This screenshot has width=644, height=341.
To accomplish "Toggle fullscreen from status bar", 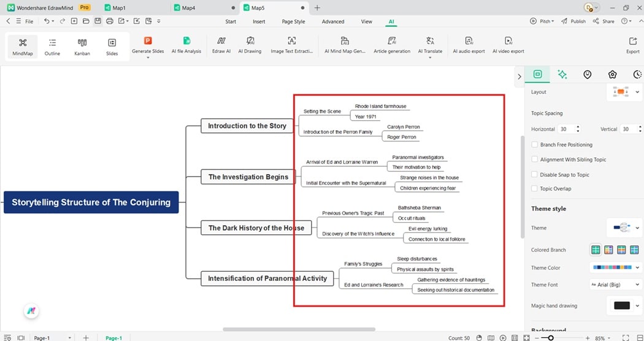I will click(626, 338).
